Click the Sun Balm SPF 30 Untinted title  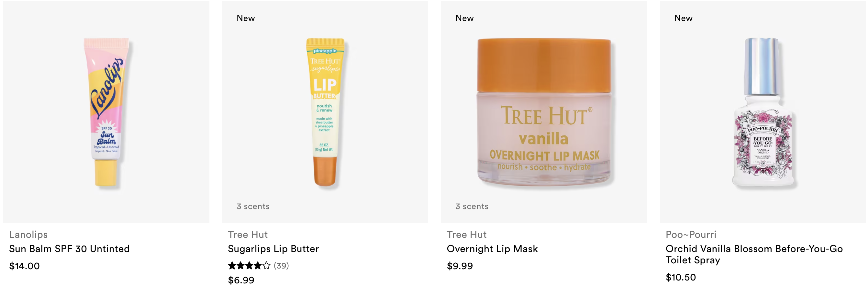click(x=69, y=249)
